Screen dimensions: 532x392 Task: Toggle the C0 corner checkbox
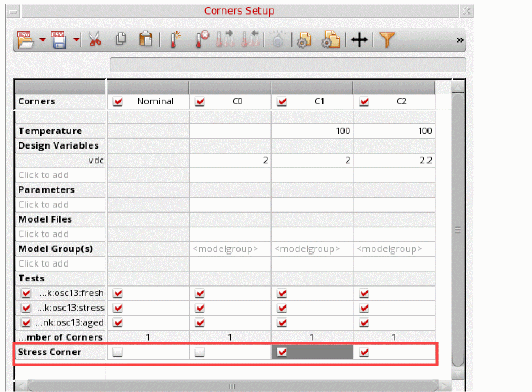coord(200,101)
